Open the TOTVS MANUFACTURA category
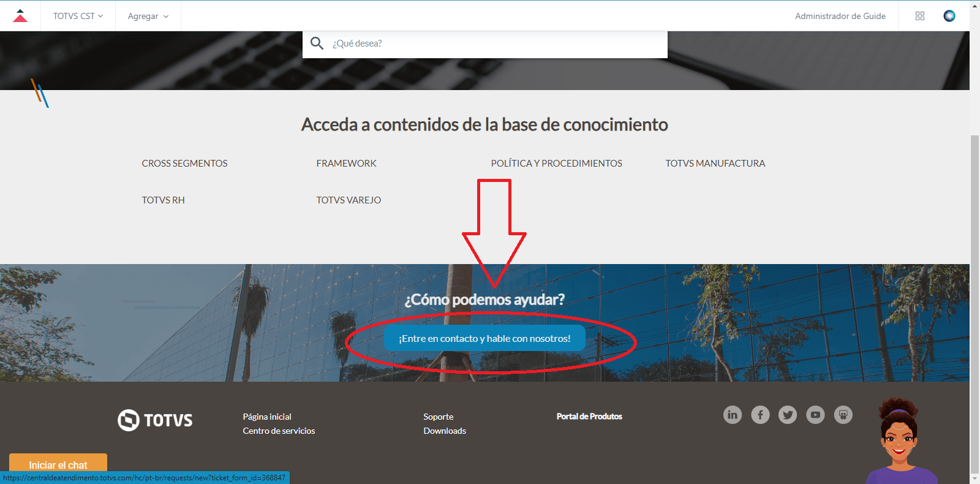980x484 pixels. tap(715, 164)
